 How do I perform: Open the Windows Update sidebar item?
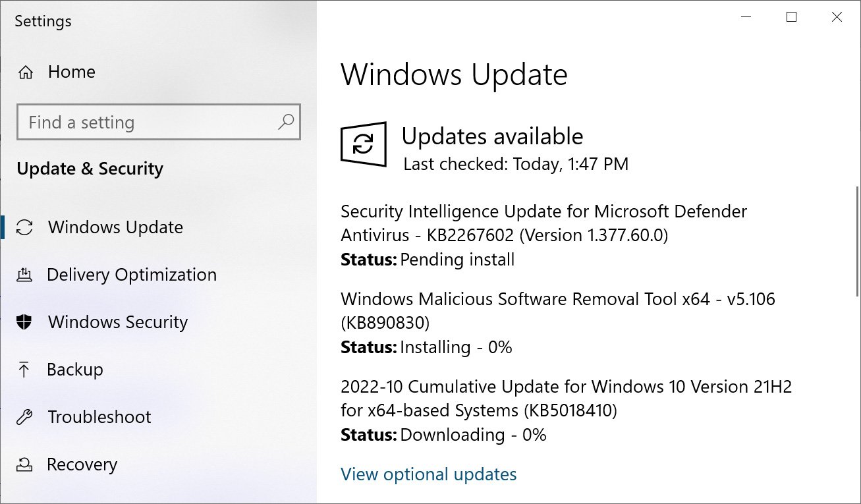click(115, 228)
